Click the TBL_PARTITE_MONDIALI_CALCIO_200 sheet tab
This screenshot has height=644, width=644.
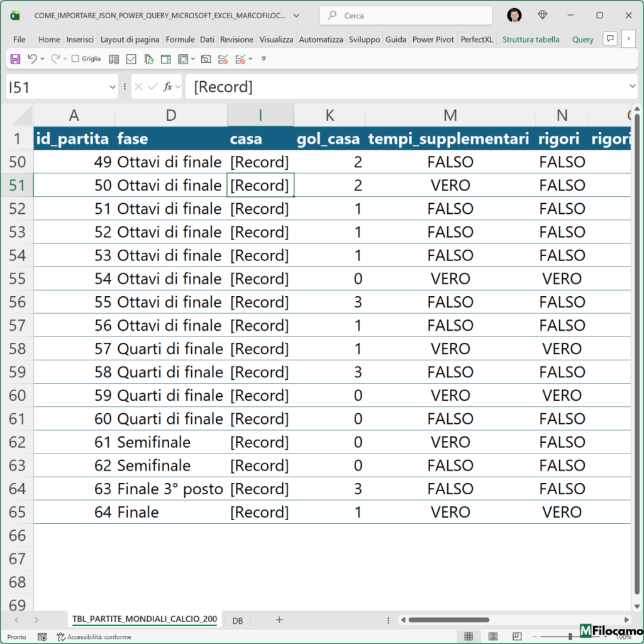(145, 619)
